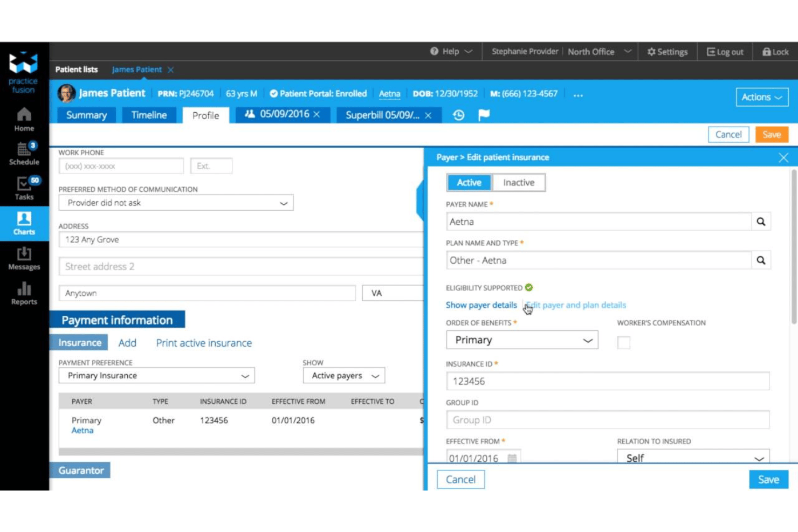This screenshot has height=532, width=798.
Task: Open the Effective From calendar icon
Action: coord(512,458)
